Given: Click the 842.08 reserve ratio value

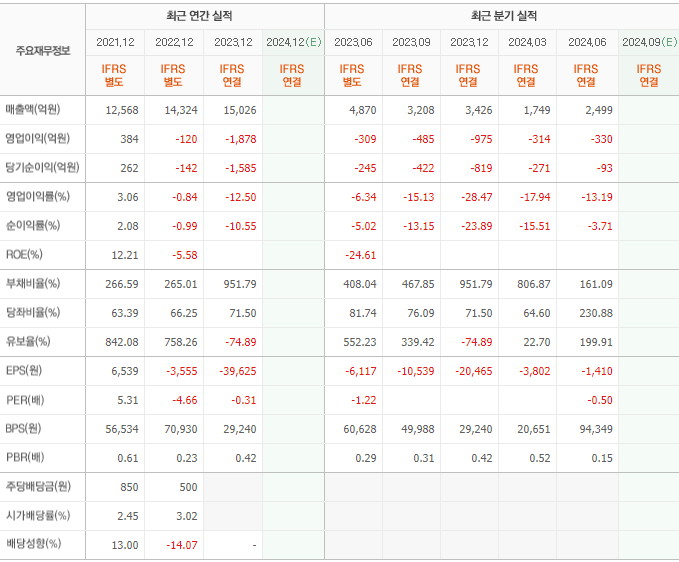Looking at the screenshot, I should (x=122, y=342).
